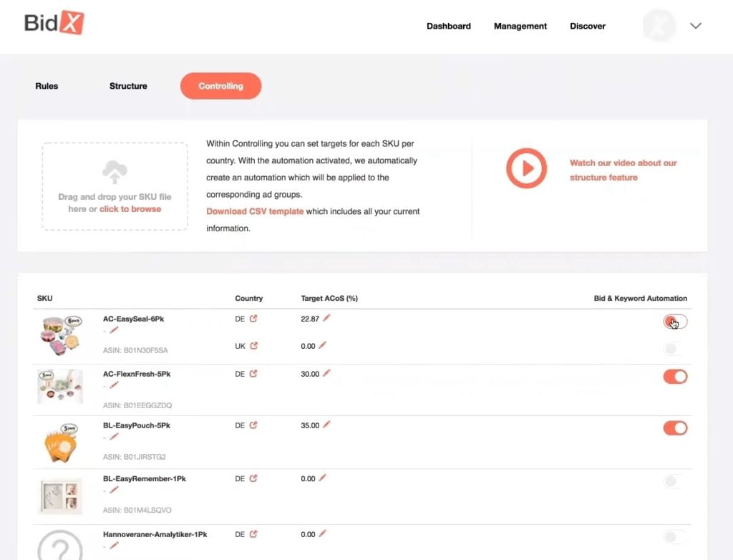Open the Dashboard menu
The width and height of the screenshot is (733, 560).
[x=448, y=26]
